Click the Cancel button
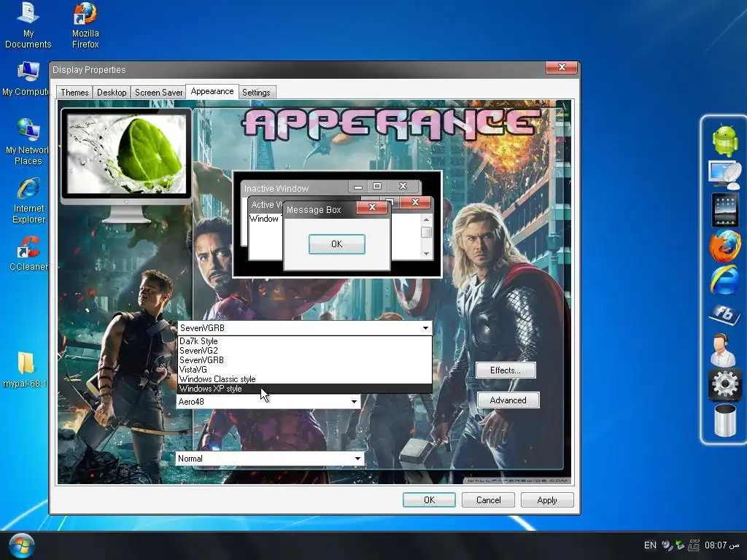 [x=488, y=500]
